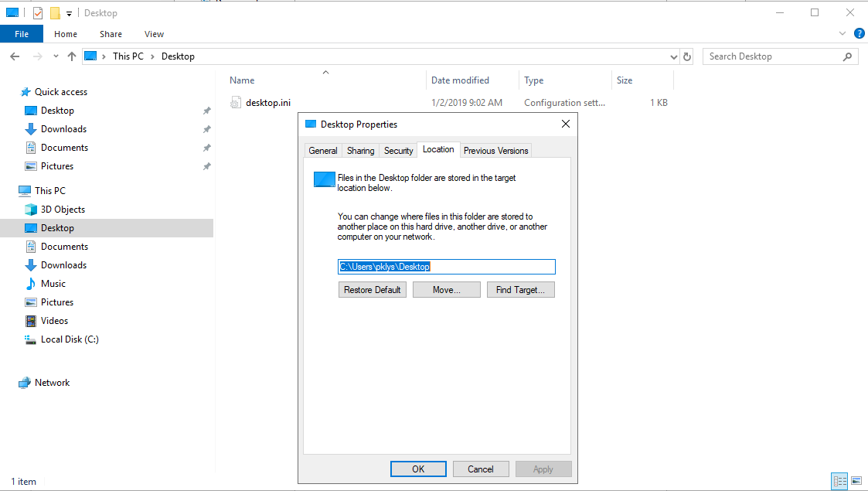The height and width of the screenshot is (491, 868).
Task: Open Local Disk (C:) in the sidebar
Action: click(x=70, y=339)
